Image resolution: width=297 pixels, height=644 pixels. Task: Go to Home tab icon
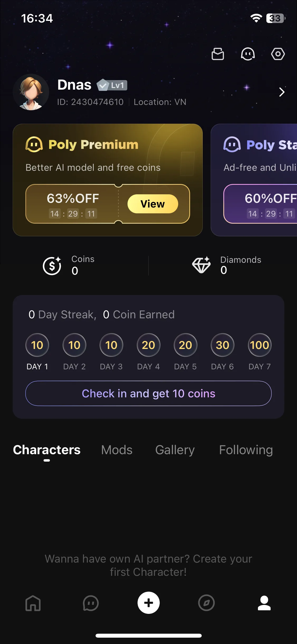coord(33,603)
